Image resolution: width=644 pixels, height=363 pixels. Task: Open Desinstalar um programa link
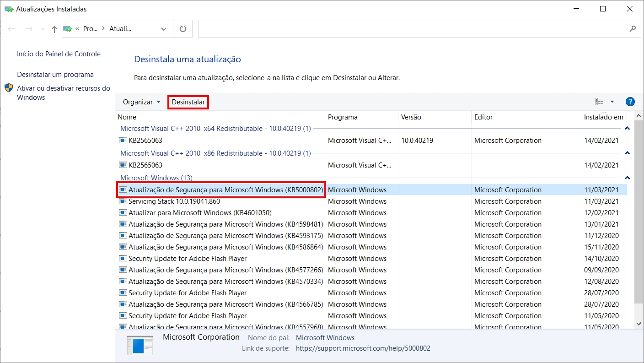point(55,75)
